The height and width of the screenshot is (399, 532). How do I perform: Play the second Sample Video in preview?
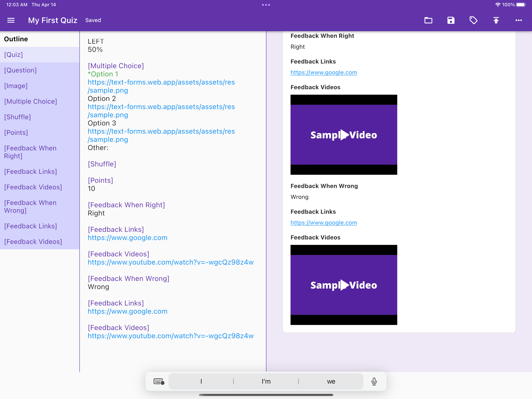click(x=344, y=285)
